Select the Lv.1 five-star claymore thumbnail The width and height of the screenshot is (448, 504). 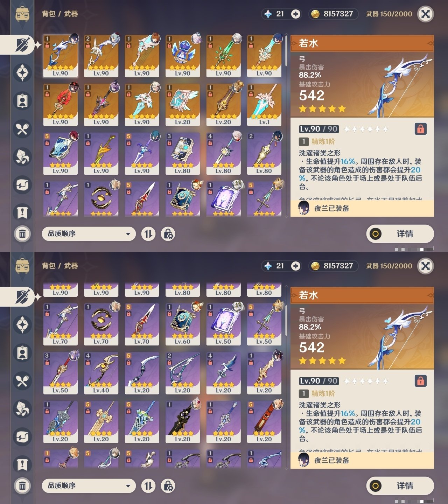264,105
